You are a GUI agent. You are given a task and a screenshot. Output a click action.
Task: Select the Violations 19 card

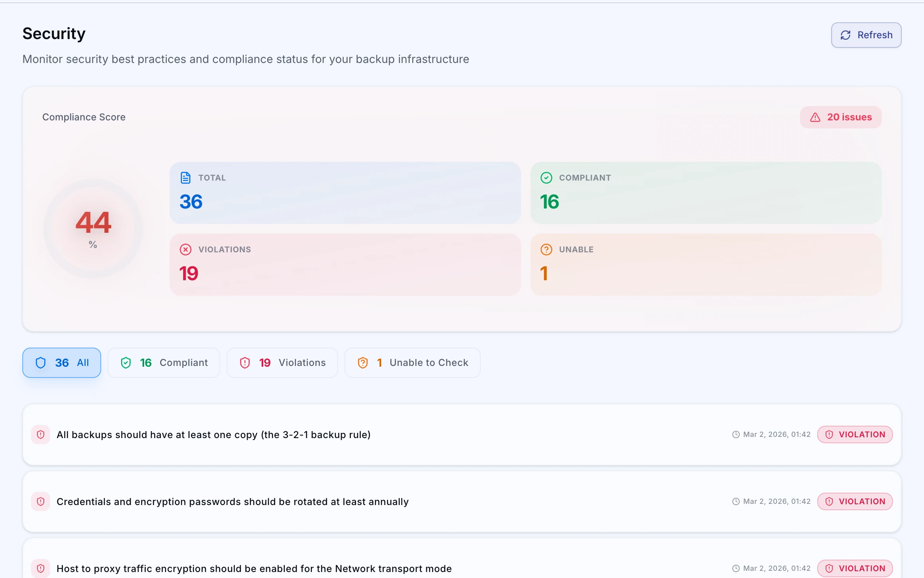pyautogui.click(x=345, y=265)
